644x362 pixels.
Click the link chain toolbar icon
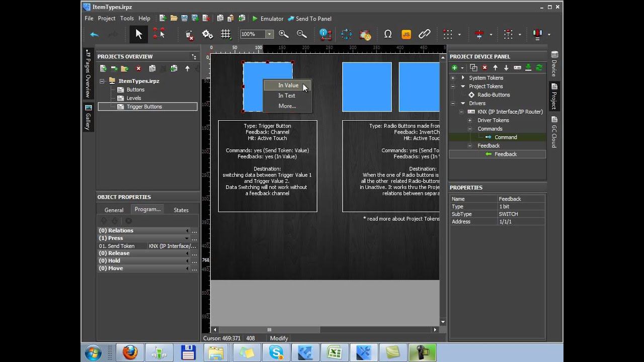click(x=425, y=34)
